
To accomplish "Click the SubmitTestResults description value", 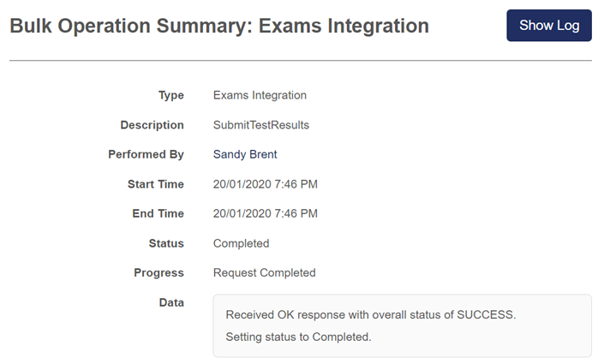I will (261, 125).
